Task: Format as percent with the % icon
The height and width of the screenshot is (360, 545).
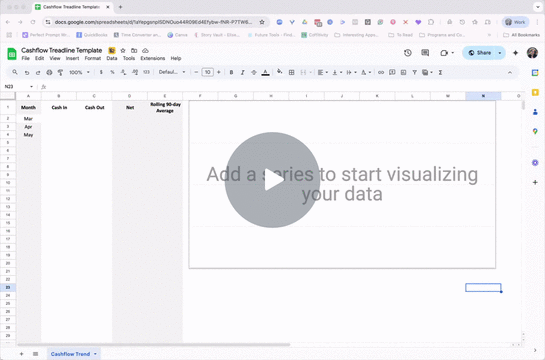Action: tap(112, 72)
